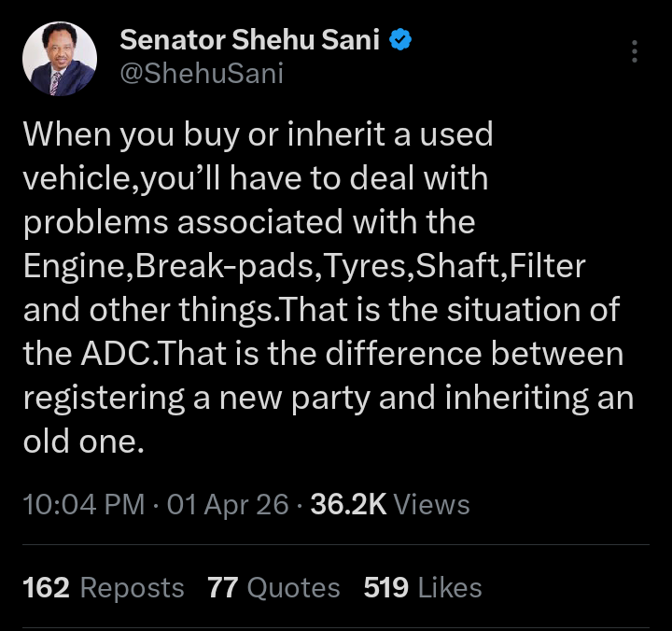Open the 162 Reposts list
The image size is (672, 631).
(103, 587)
